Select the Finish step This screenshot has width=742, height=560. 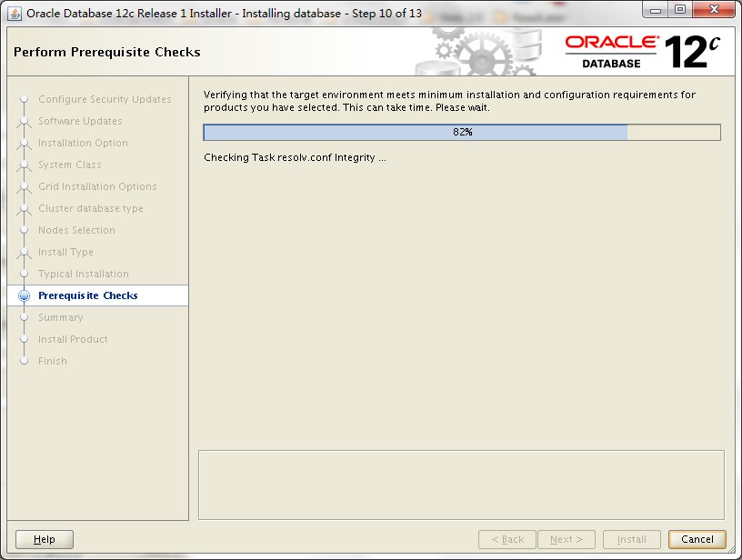click(53, 361)
